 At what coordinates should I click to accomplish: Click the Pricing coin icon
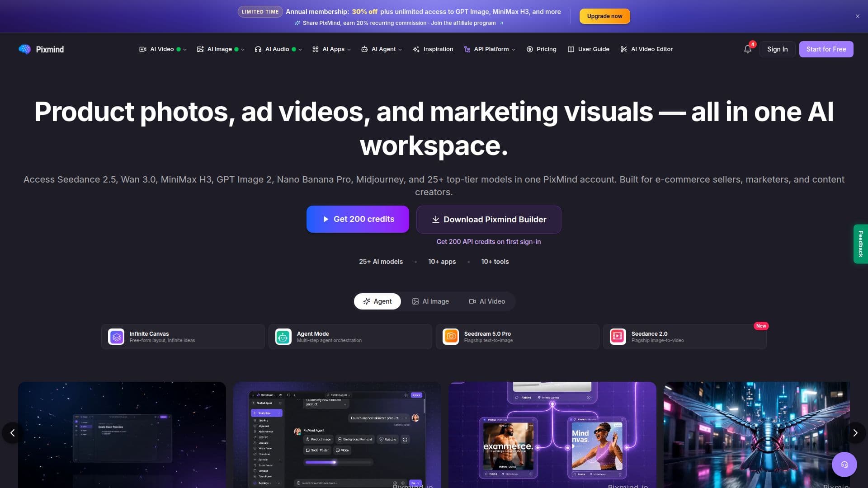(530, 49)
